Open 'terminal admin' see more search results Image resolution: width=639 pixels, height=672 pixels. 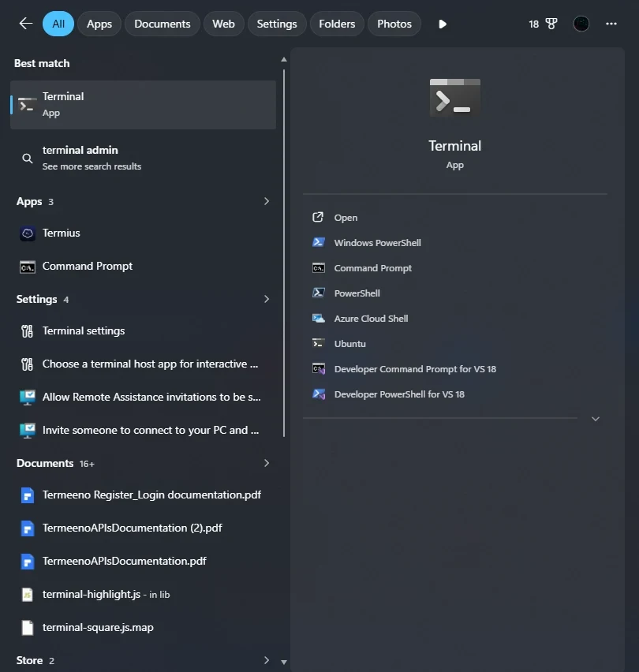click(143, 159)
